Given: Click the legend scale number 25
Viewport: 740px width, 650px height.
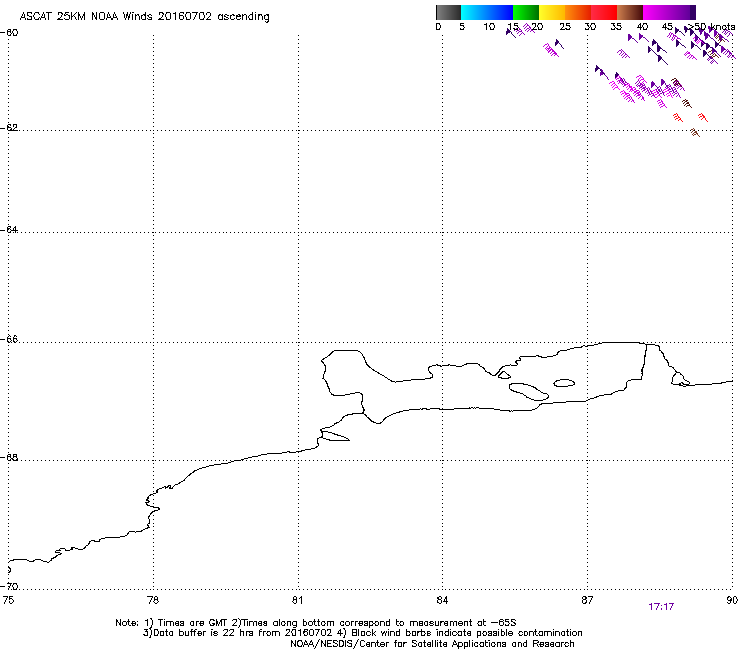Looking at the screenshot, I should (x=565, y=27).
